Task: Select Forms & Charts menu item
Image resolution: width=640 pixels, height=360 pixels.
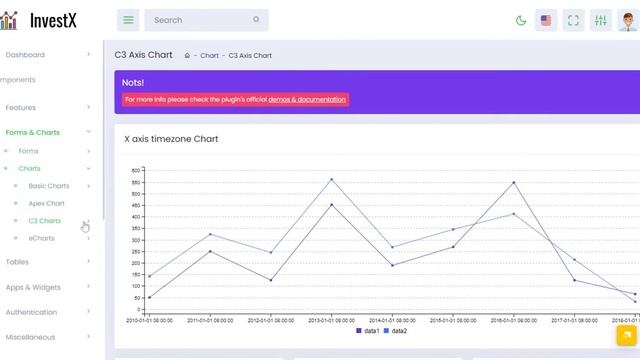Action: pyautogui.click(x=33, y=133)
